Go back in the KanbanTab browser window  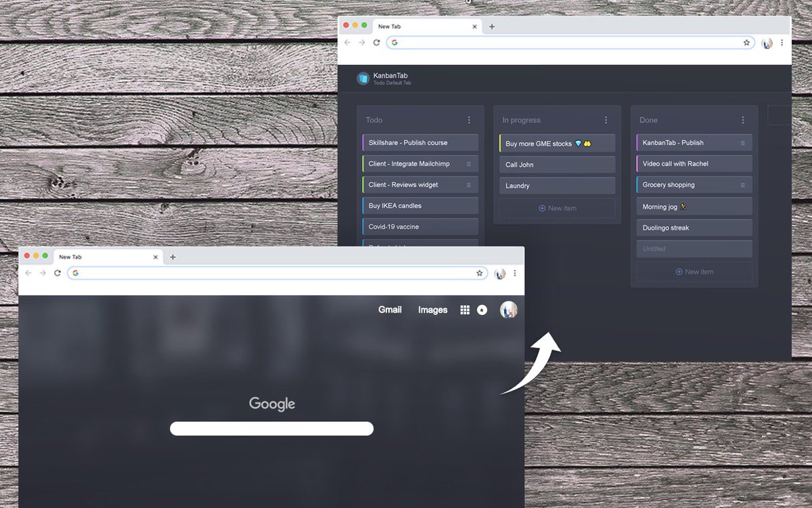click(x=347, y=42)
